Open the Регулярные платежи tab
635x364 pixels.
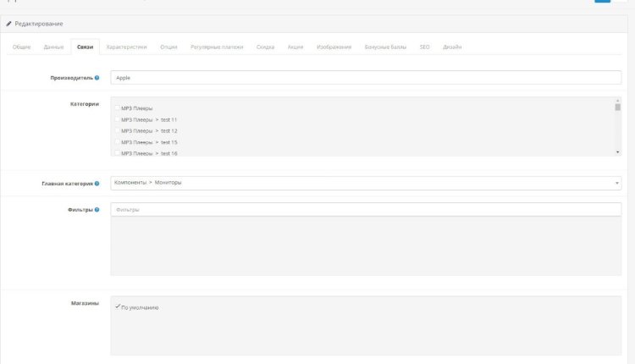coord(218,47)
